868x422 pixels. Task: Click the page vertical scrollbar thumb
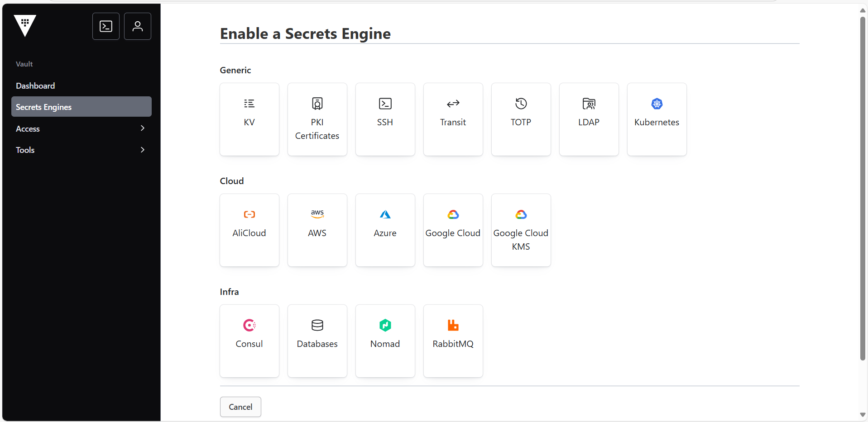tap(863, 189)
